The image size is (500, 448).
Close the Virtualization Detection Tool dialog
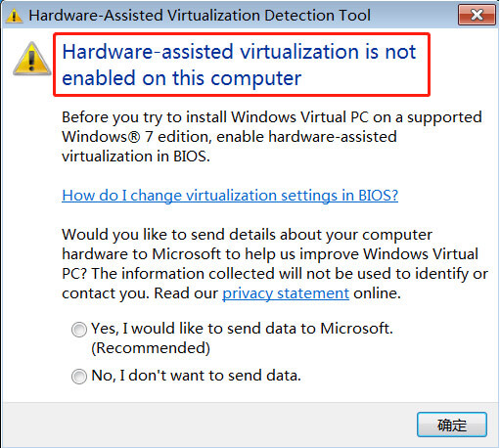coord(477,15)
